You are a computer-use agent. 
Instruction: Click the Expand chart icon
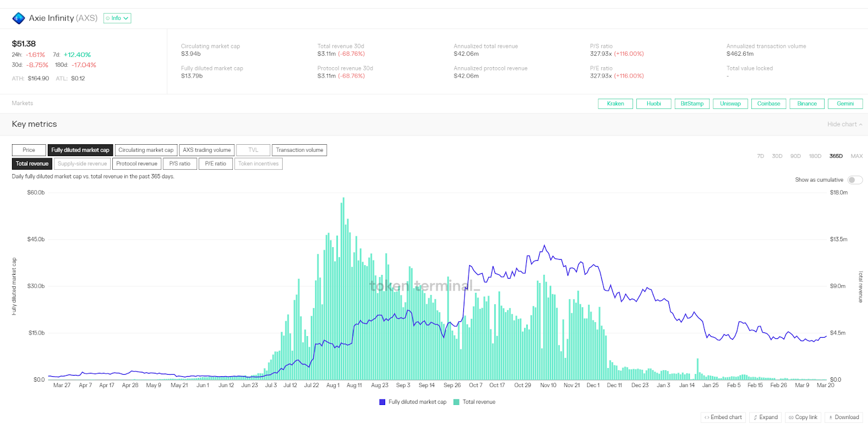pos(755,417)
